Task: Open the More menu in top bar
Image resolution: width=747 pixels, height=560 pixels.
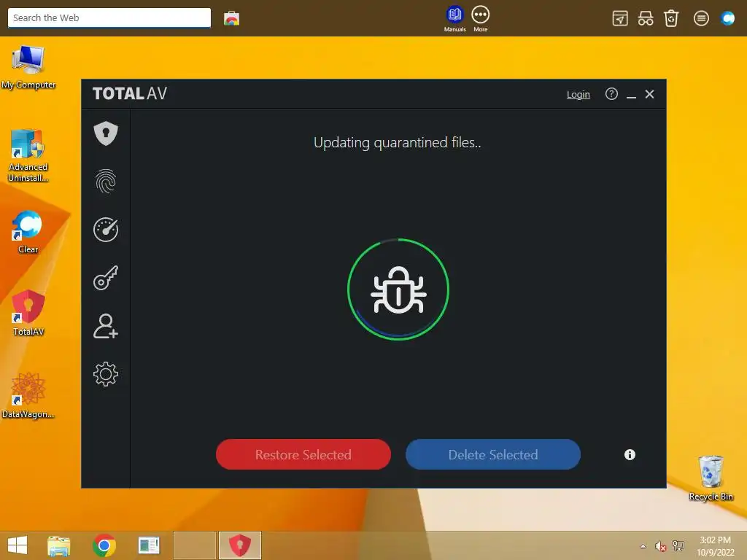Action: tap(480, 19)
